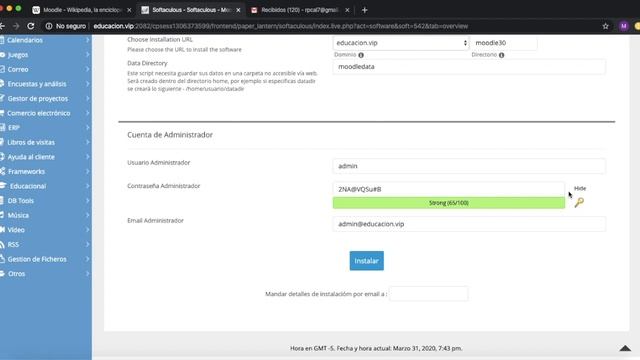This screenshot has height=360, width=640.
Task: Click the browser address bar URL
Action: click(x=280, y=26)
